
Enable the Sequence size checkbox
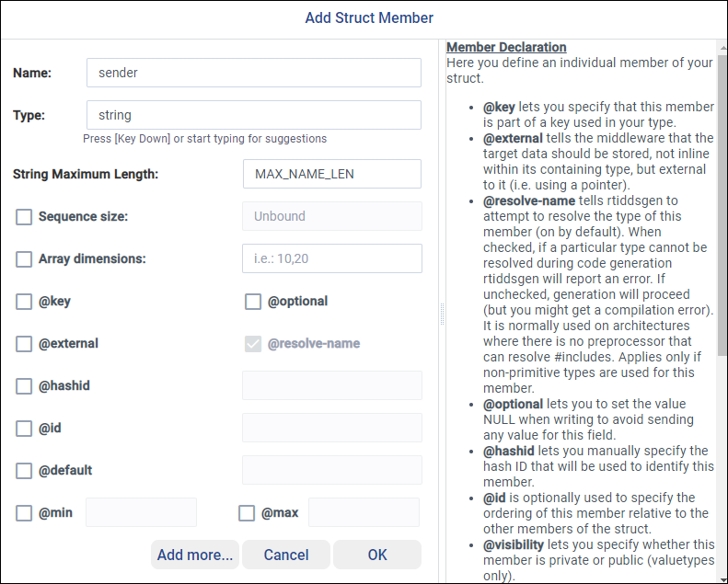(x=24, y=217)
